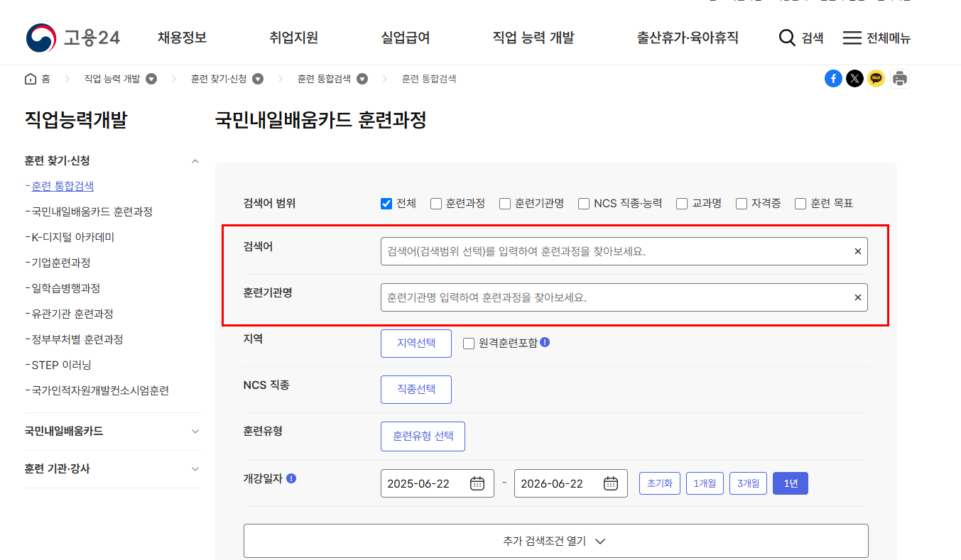
Task: Collapse the 훈련 찾기·신청 sidebar section
Action: click(195, 160)
